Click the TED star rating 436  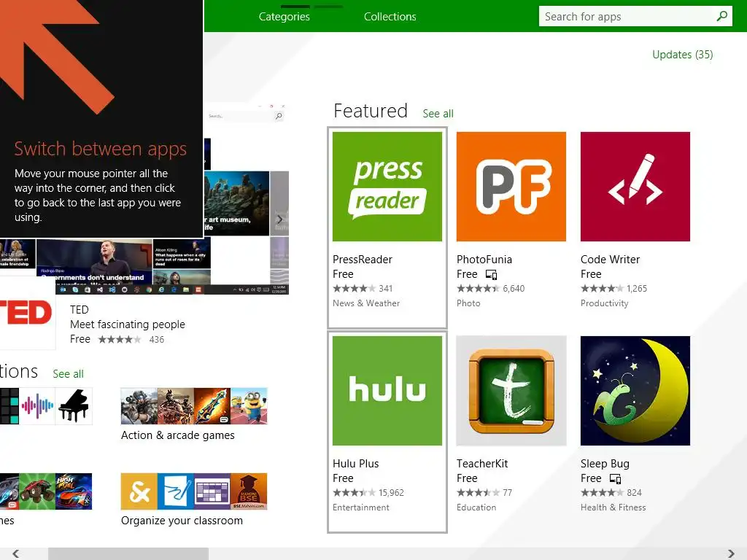coord(131,340)
